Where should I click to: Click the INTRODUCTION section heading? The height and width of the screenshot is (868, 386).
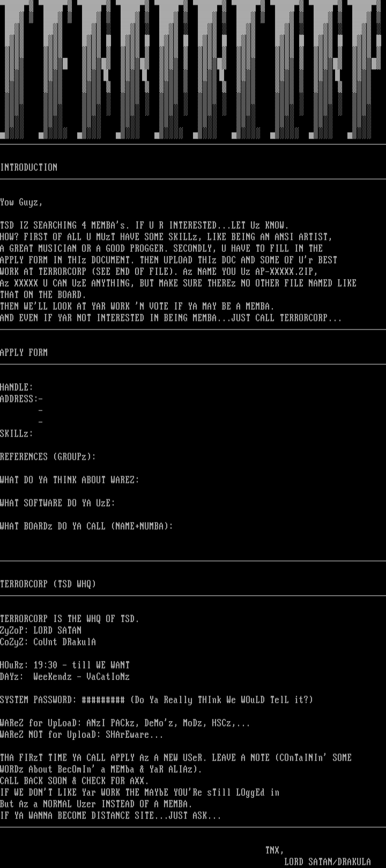tap(29, 167)
